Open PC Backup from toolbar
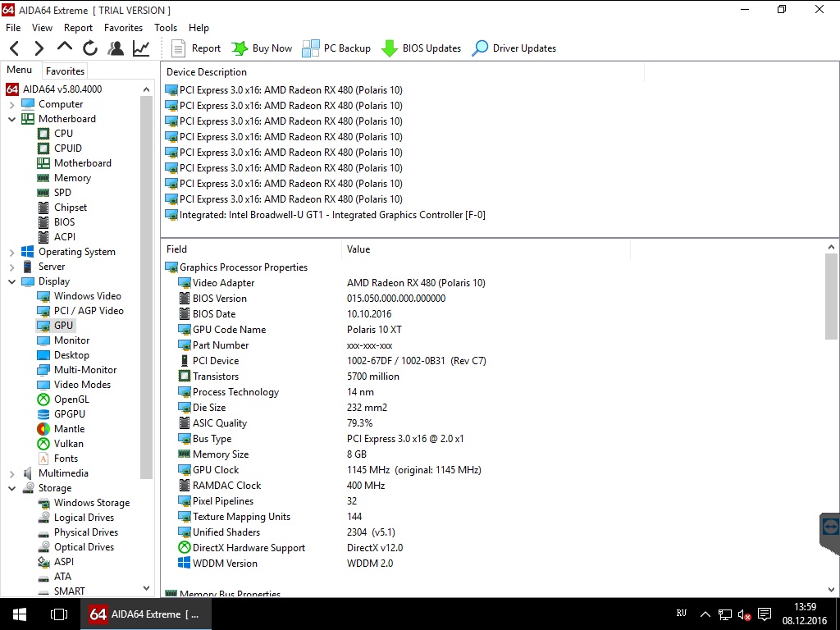840x630 pixels. [336, 48]
